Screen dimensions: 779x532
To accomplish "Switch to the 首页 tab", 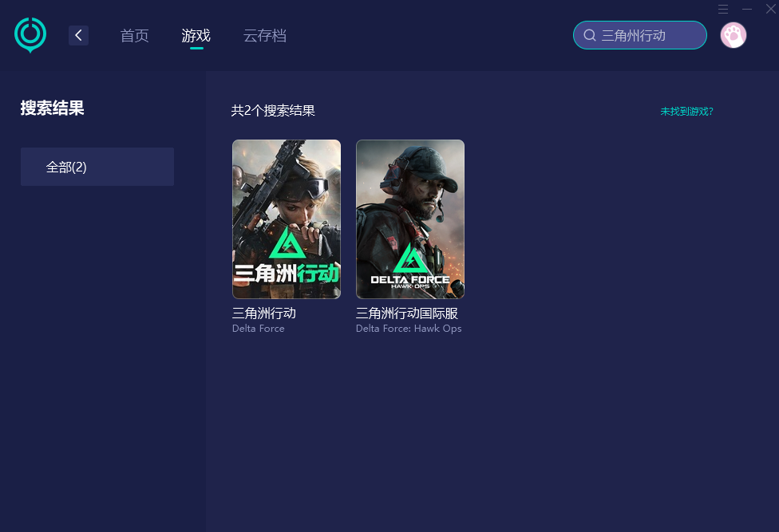I will (x=135, y=36).
